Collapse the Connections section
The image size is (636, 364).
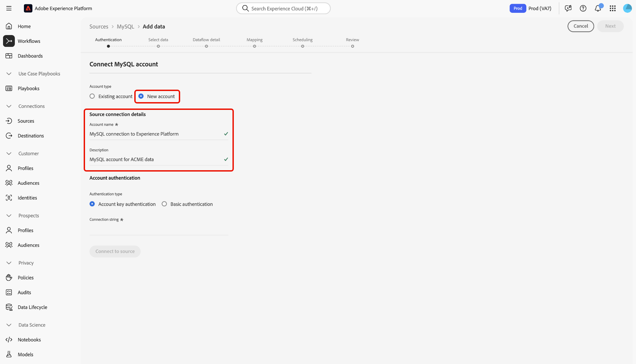(x=9, y=106)
